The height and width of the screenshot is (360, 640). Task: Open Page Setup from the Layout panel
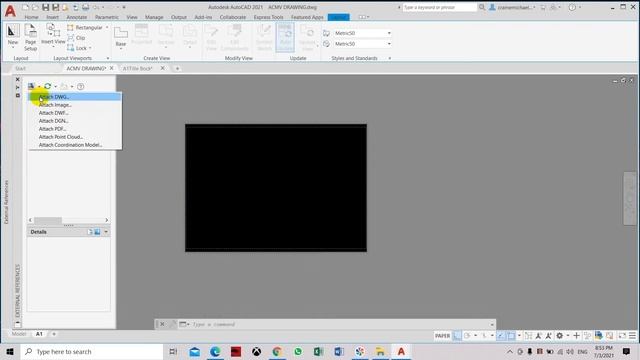[31, 37]
